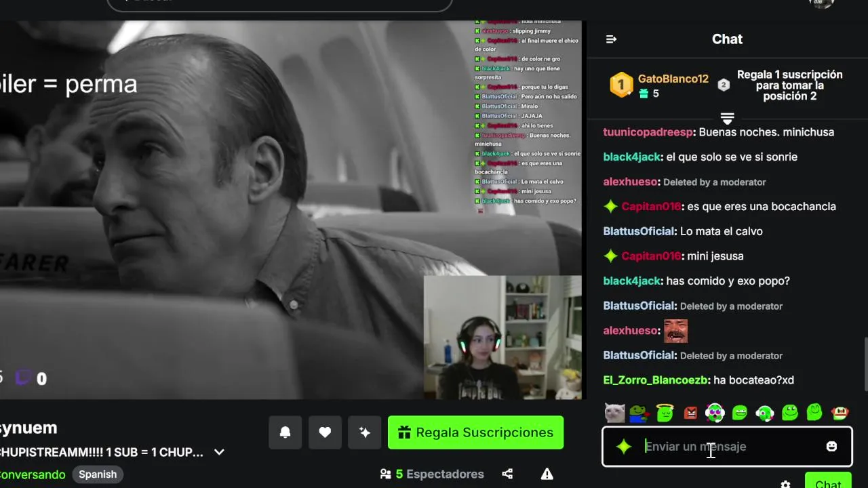Click the sparkle stars icon button
Image resolution: width=868 pixels, height=488 pixels.
pos(365,432)
